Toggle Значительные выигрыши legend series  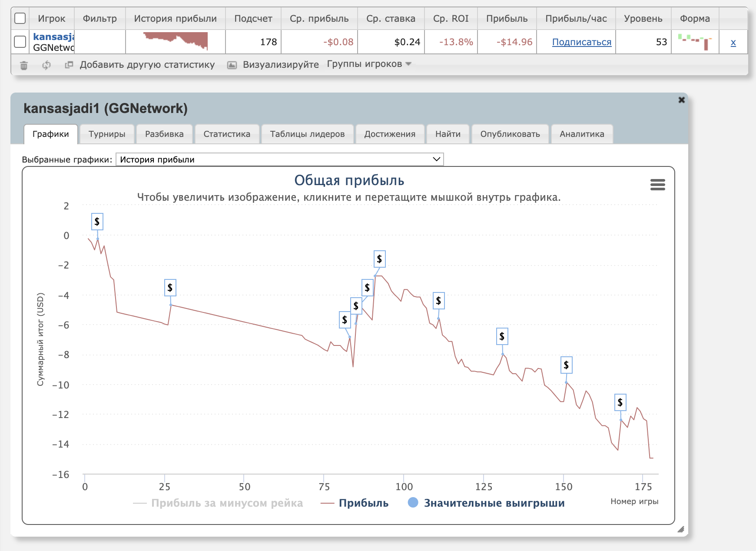486,503
